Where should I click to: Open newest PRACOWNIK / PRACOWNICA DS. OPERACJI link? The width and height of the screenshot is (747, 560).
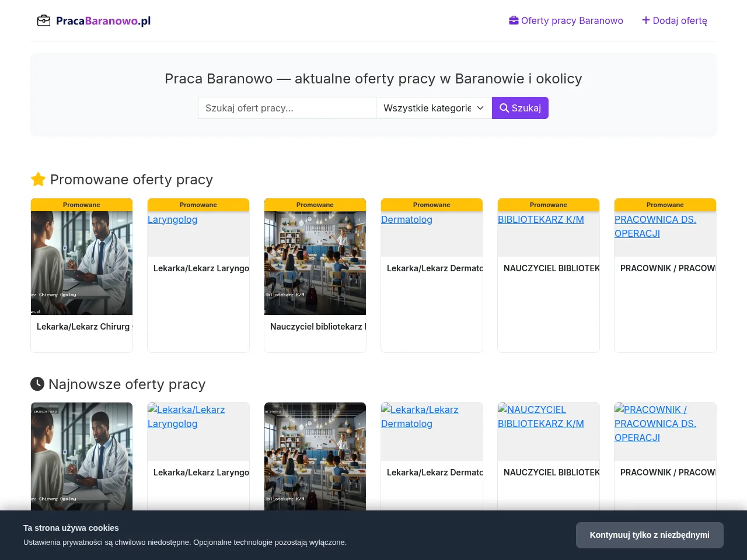655,423
